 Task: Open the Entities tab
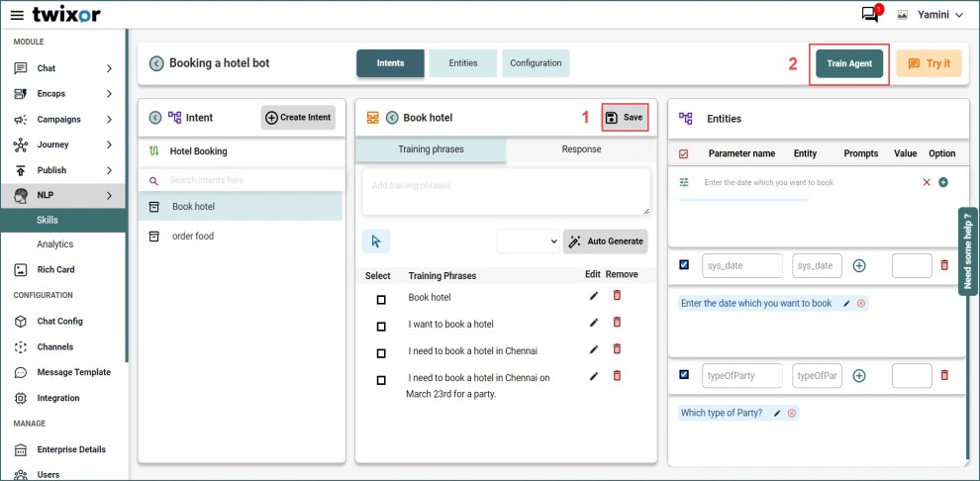click(x=463, y=63)
